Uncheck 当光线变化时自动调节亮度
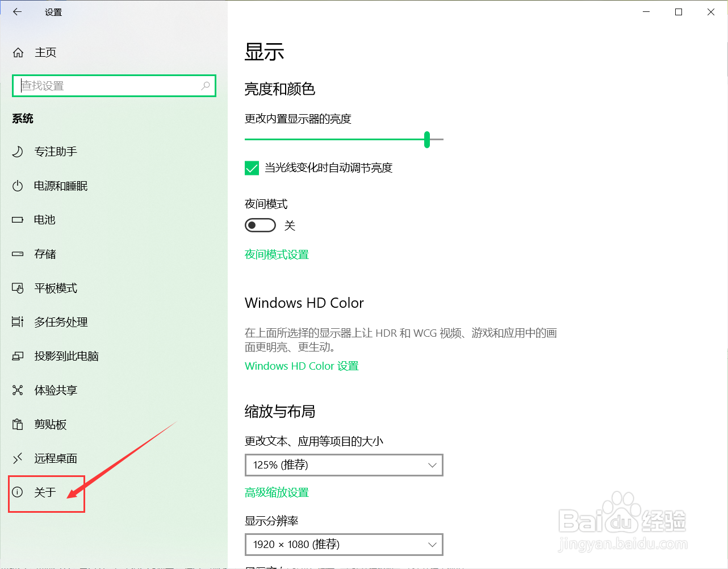728x569 pixels. coord(252,168)
